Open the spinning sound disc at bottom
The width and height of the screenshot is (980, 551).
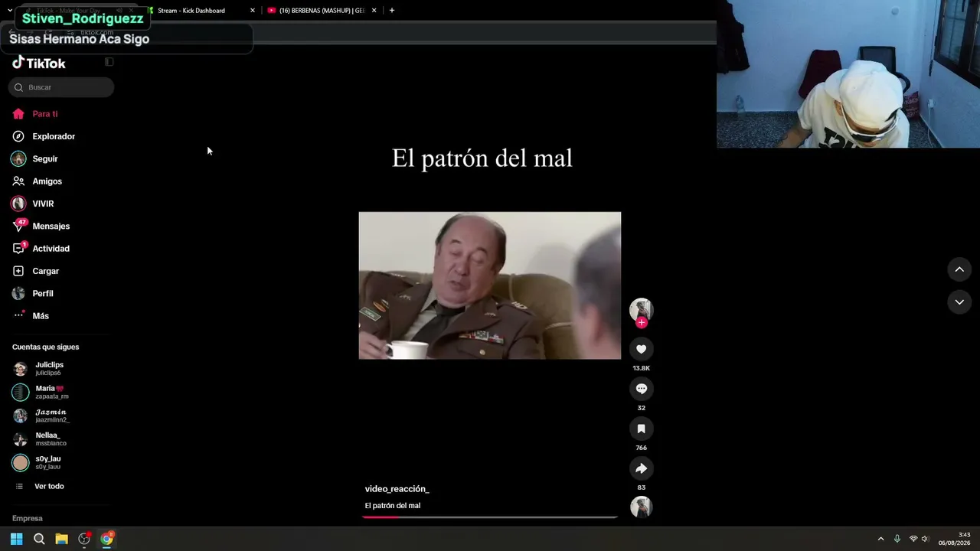pyautogui.click(x=641, y=507)
